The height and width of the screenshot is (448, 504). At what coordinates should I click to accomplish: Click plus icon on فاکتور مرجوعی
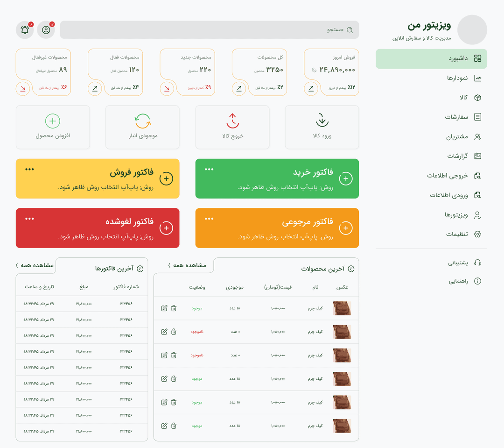click(x=346, y=228)
